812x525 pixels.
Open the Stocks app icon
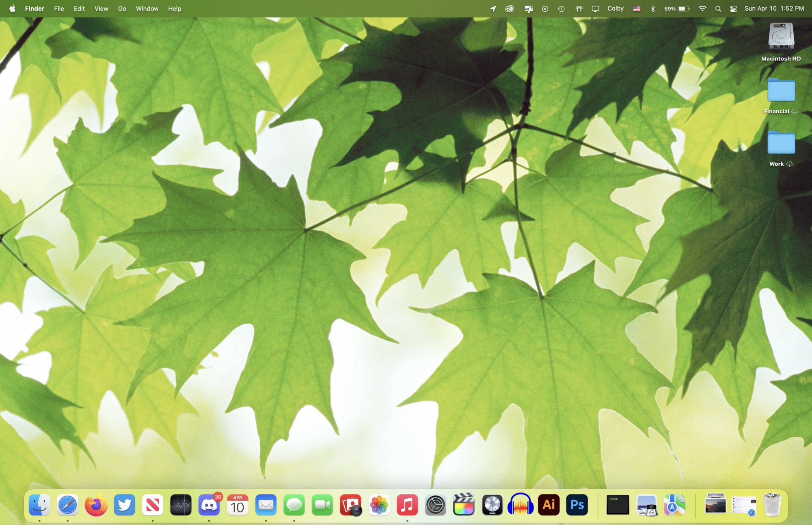[x=181, y=505]
